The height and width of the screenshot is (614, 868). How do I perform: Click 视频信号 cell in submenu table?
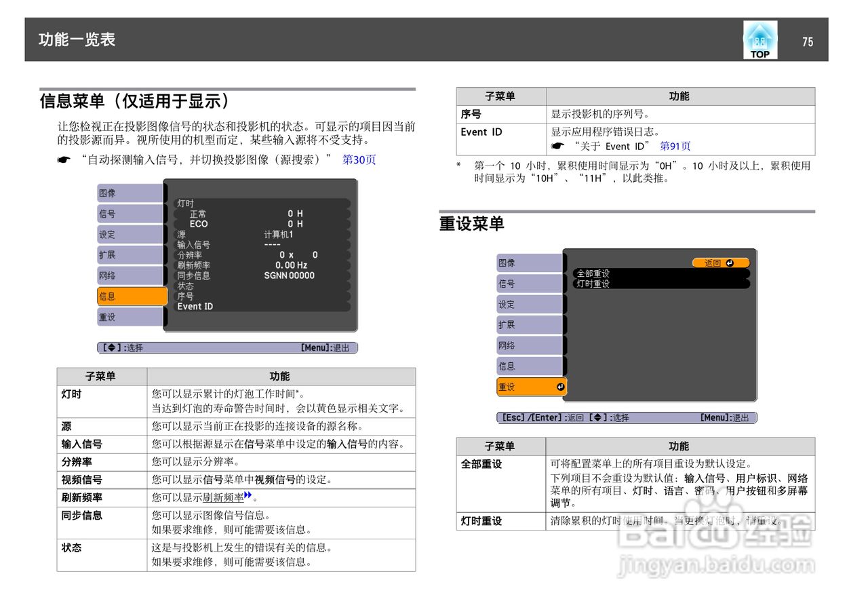102,480
